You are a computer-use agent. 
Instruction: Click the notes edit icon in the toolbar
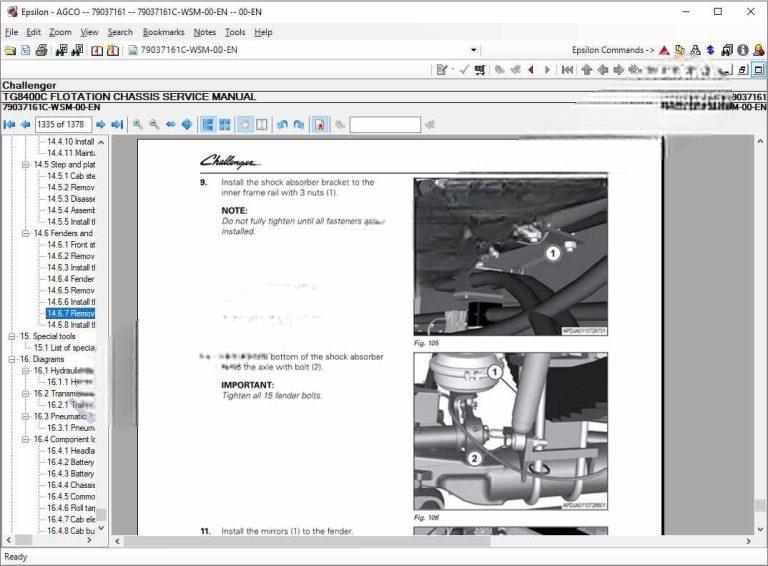[x=442, y=70]
